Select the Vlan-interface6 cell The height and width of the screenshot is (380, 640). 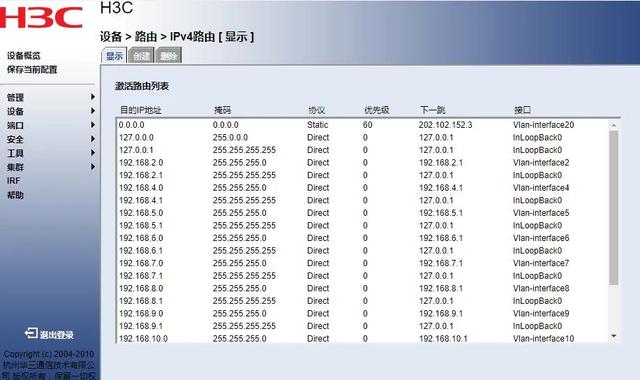tap(541, 238)
